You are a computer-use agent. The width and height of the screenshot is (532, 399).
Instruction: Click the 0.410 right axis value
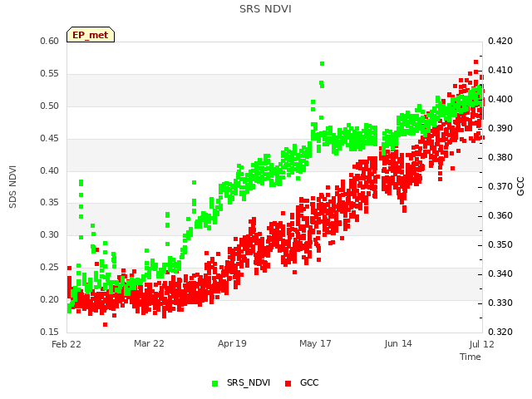500,70
